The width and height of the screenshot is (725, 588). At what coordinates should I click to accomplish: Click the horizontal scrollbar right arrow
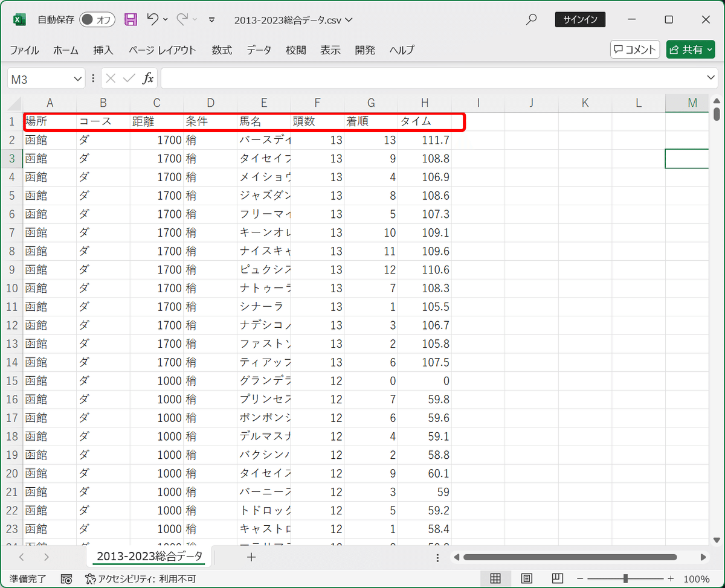point(703,557)
